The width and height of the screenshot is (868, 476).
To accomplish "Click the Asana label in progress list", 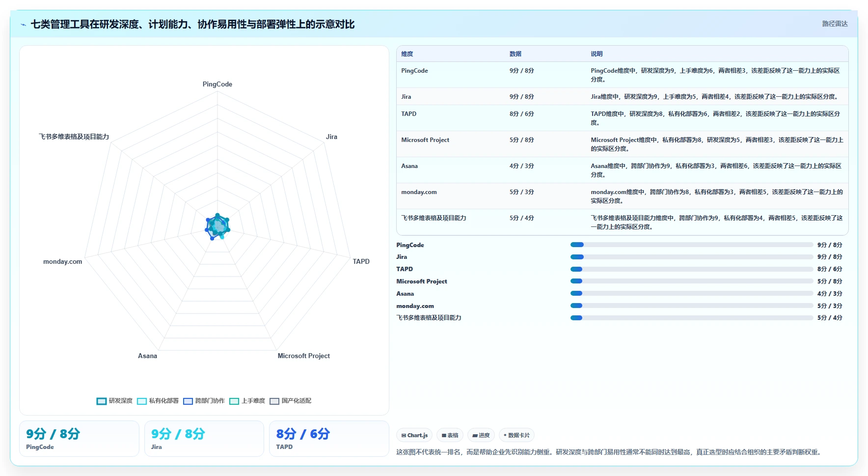I will point(405,294).
